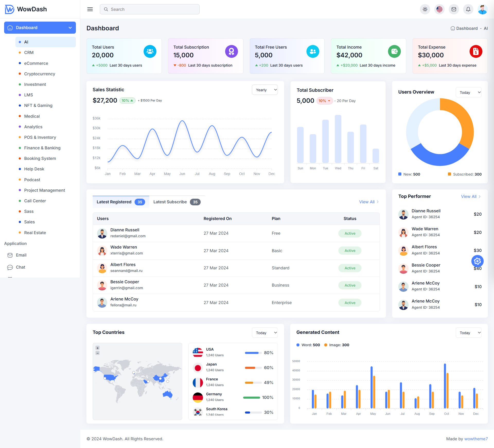Toggle Word series in Generated Content legend

point(308,345)
